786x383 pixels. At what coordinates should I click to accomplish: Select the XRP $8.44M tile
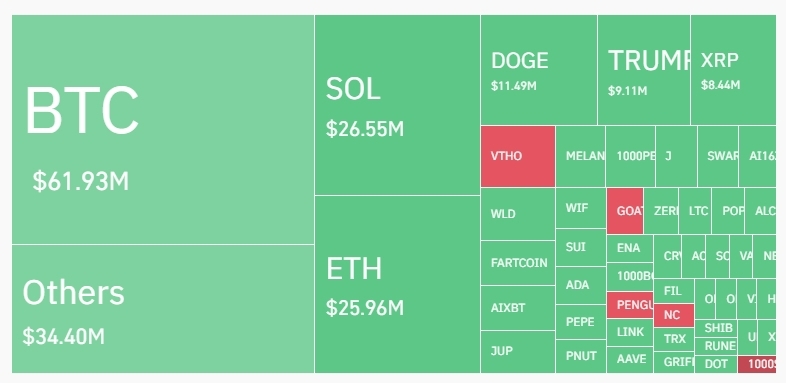click(733, 70)
